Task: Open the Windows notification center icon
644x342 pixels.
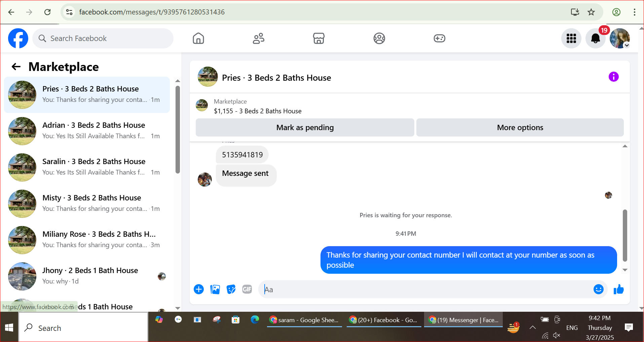Action: point(629,327)
